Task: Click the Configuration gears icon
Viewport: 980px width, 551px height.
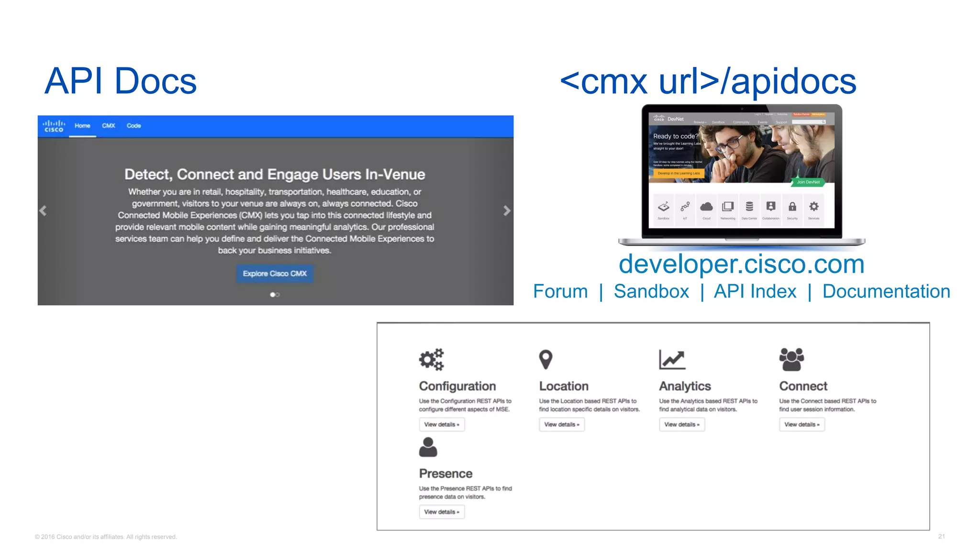Action: coord(432,360)
